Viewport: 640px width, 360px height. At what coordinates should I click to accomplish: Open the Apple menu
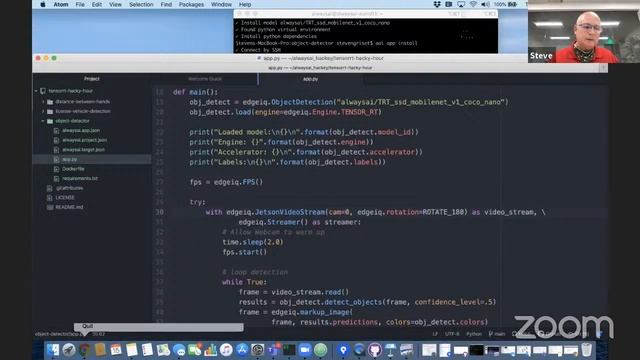(43, 4)
